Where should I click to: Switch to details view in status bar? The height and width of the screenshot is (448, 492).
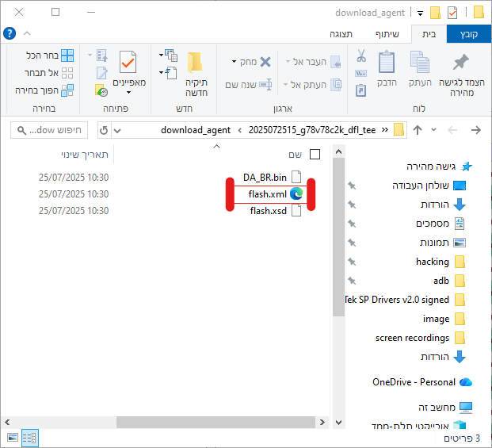pos(29,437)
